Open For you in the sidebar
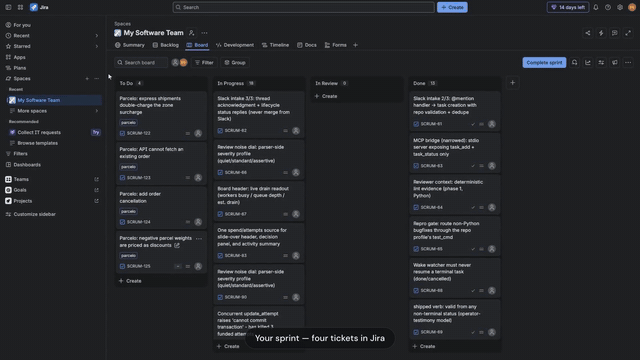Screen dimensions: 640x360 (x=22, y=25)
